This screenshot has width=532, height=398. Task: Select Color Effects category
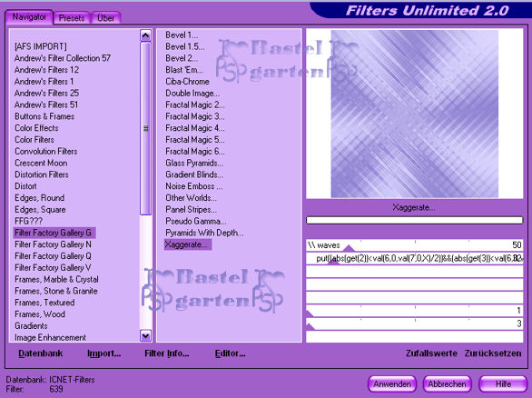click(36, 128)
